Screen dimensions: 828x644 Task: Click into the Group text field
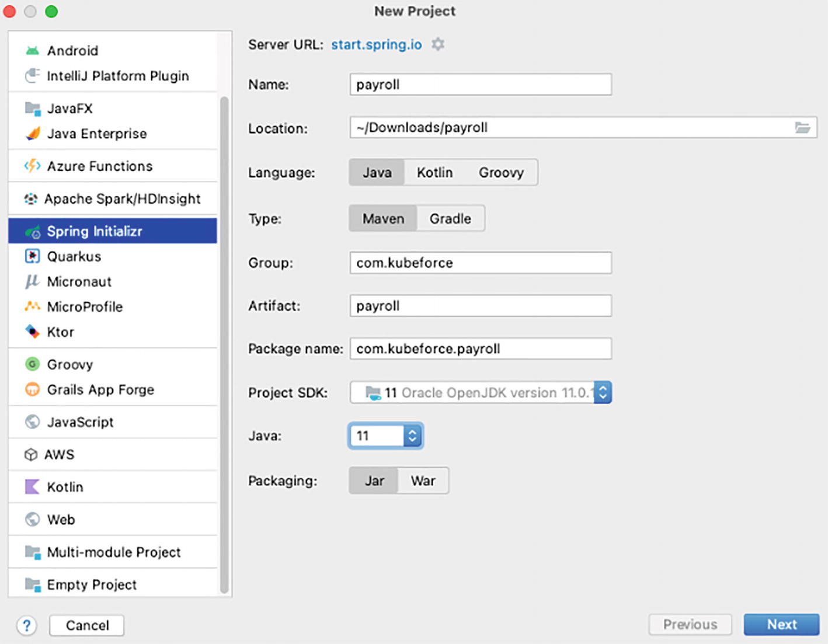pyautogui.click(x=480, y=263)
